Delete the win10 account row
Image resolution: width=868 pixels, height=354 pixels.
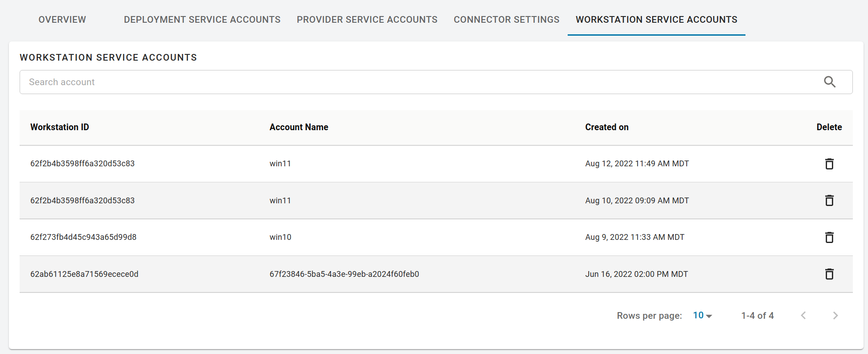click(x=829, y=237)
